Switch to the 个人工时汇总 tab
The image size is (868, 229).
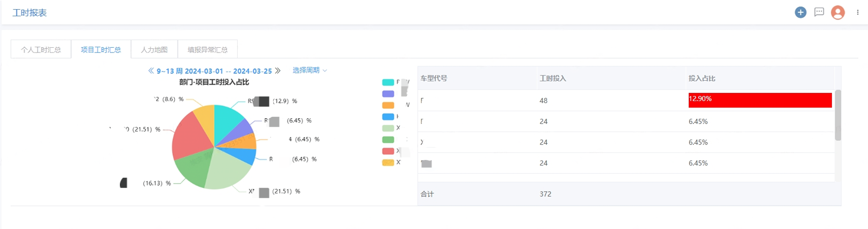point(41,50)
